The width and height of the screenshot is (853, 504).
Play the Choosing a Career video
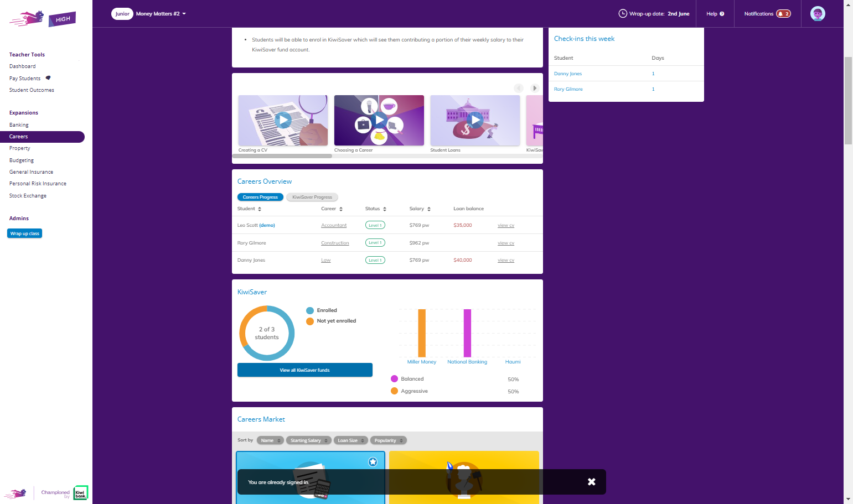click(379, 120)
